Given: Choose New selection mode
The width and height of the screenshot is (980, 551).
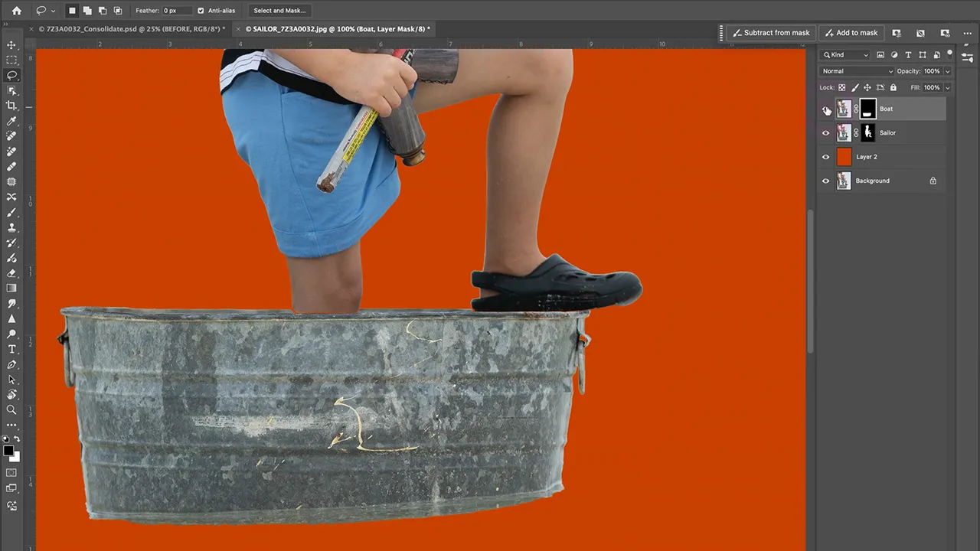Looking at the screenshot, I should point(72,11).
